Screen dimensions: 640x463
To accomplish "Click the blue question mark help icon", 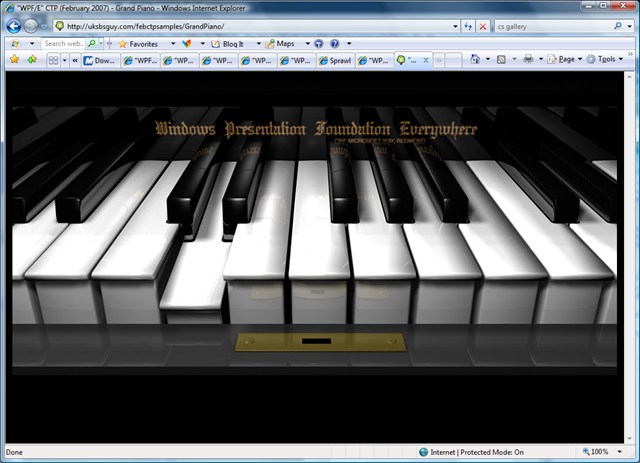I will 334,44.
